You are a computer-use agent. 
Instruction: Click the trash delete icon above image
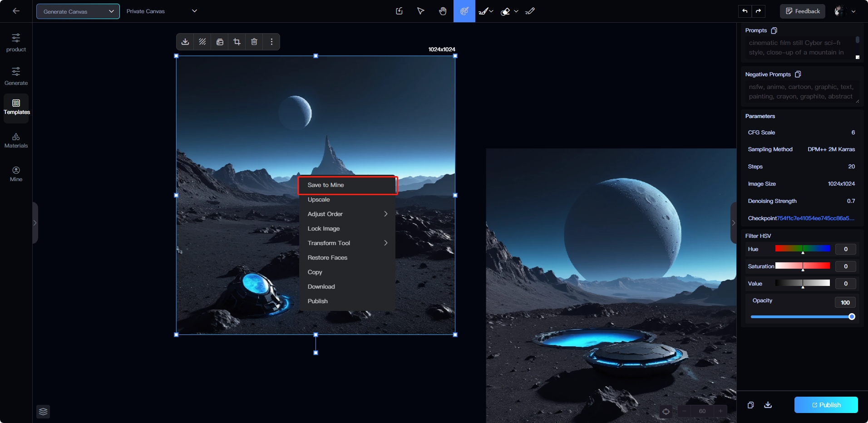[x=254, y=42]
